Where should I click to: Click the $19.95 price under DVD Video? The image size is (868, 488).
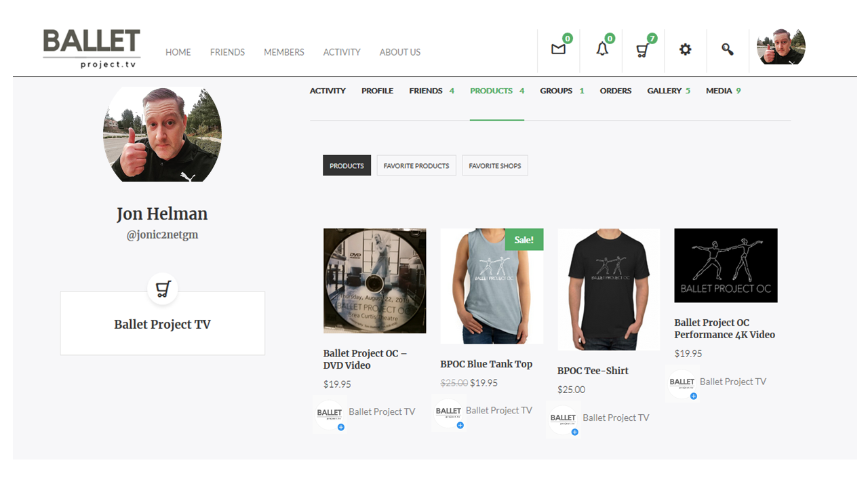[x=337, y=384]
